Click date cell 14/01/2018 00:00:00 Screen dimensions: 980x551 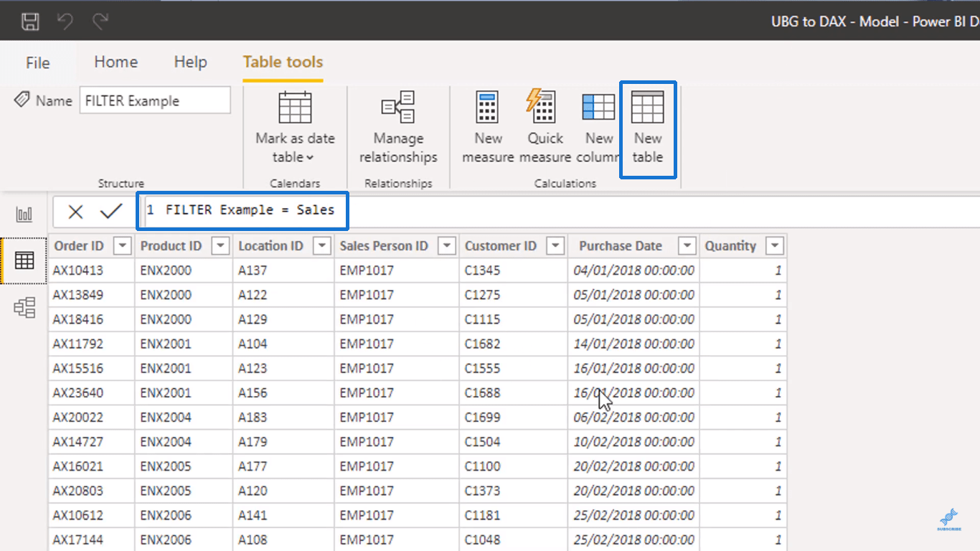633,344
